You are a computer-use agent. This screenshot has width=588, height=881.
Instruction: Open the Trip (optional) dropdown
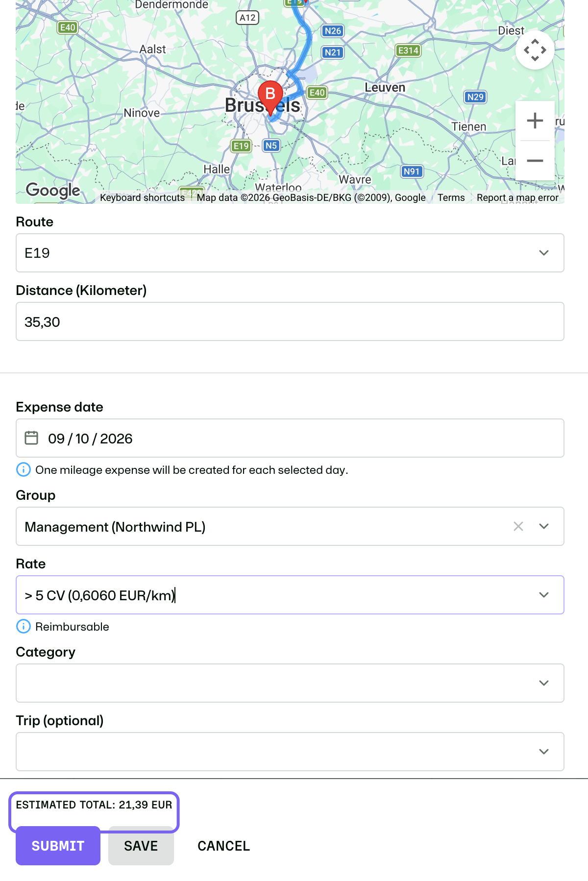290,752
